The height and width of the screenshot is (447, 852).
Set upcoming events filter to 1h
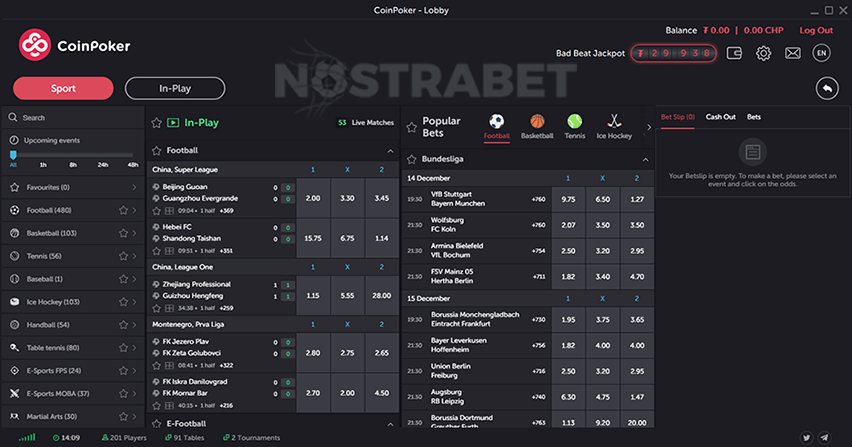tap(43, 165)
